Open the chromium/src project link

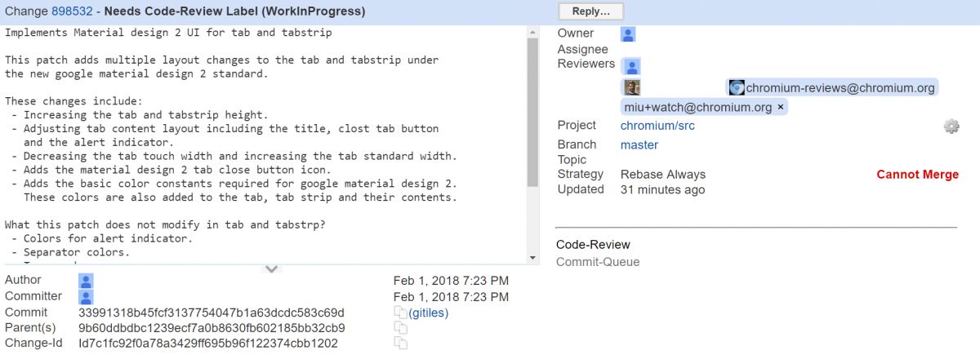click(657, 126)
